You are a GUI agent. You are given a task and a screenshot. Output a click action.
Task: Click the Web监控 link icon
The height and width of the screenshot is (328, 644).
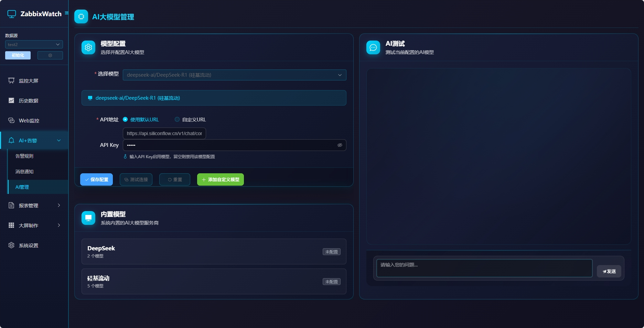click(11, 120)
